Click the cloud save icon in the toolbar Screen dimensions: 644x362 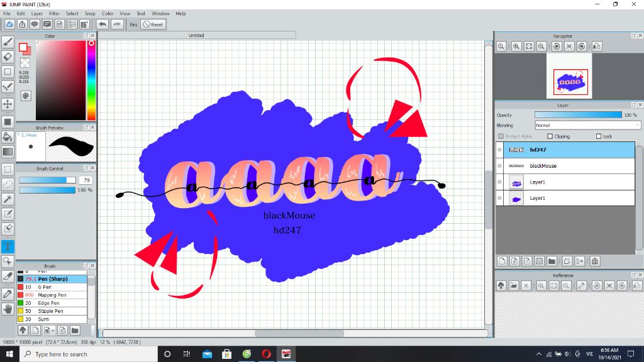(x=9, y=25)
